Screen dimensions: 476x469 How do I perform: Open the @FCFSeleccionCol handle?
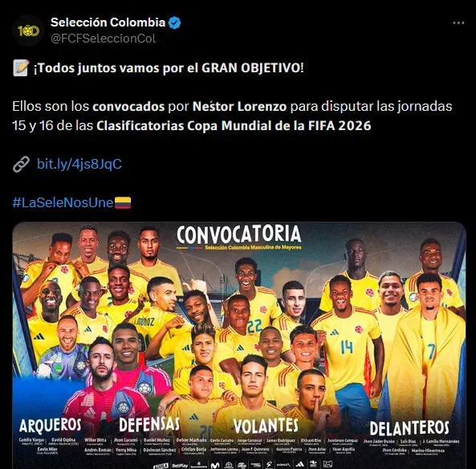click(x=103, y=39)
